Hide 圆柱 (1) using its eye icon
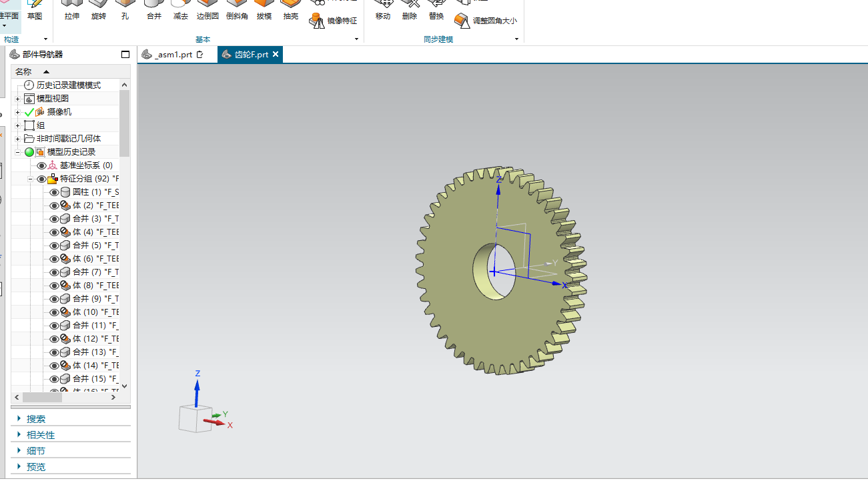Viewport: 868px width, 483px height. (x=55, y=192)
